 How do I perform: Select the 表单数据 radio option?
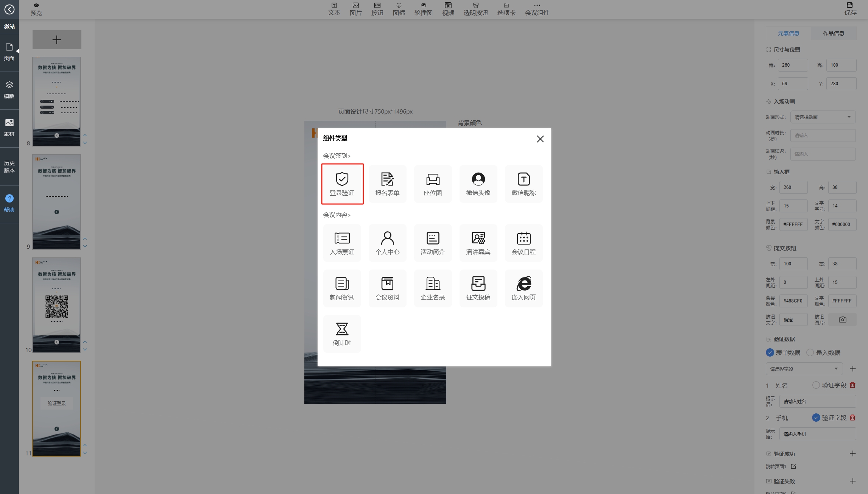770,352
